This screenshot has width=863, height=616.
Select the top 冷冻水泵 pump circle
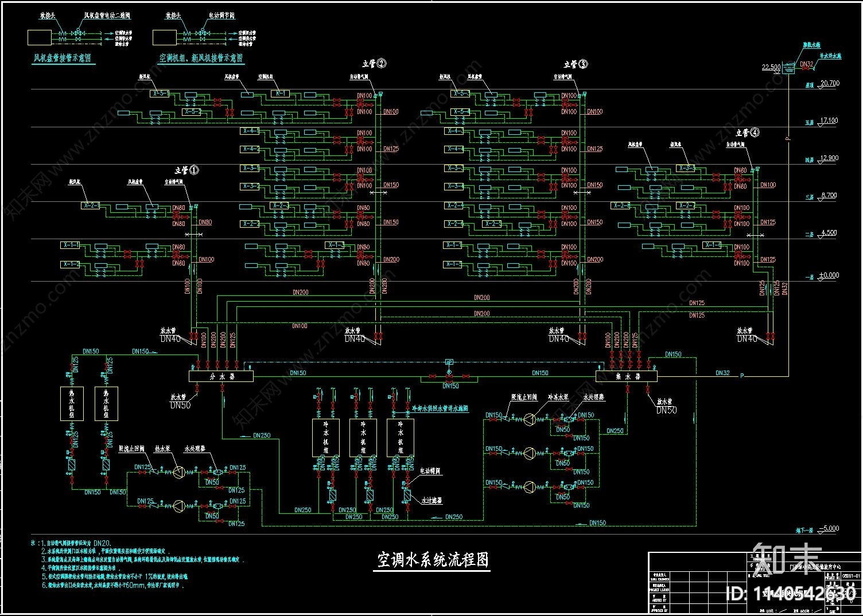point(529,419)
